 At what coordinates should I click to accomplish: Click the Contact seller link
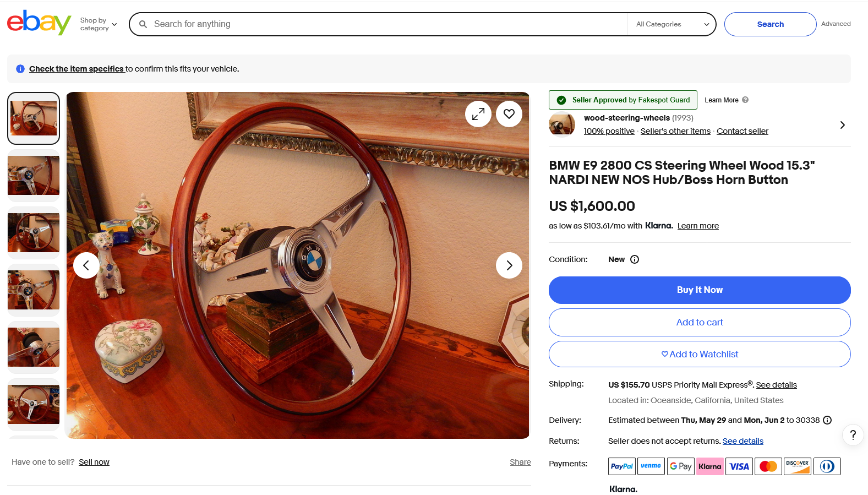click(x=743, y=131)
